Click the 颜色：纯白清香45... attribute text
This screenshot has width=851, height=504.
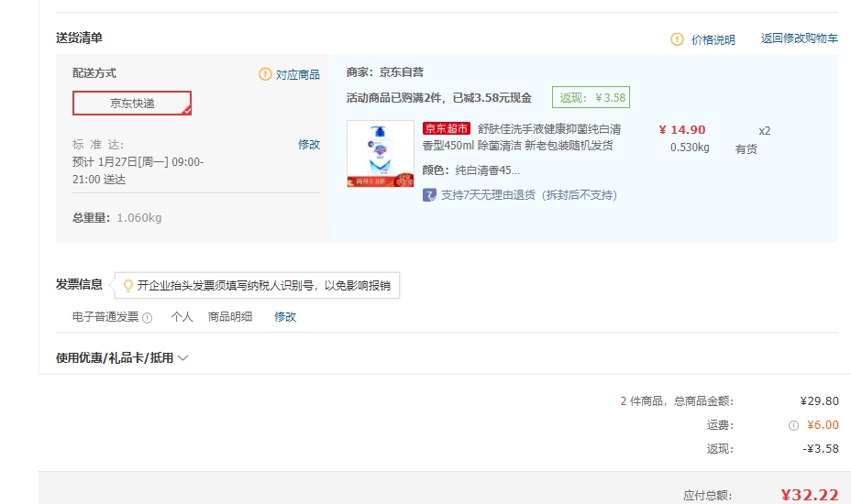tap(471, 170)
